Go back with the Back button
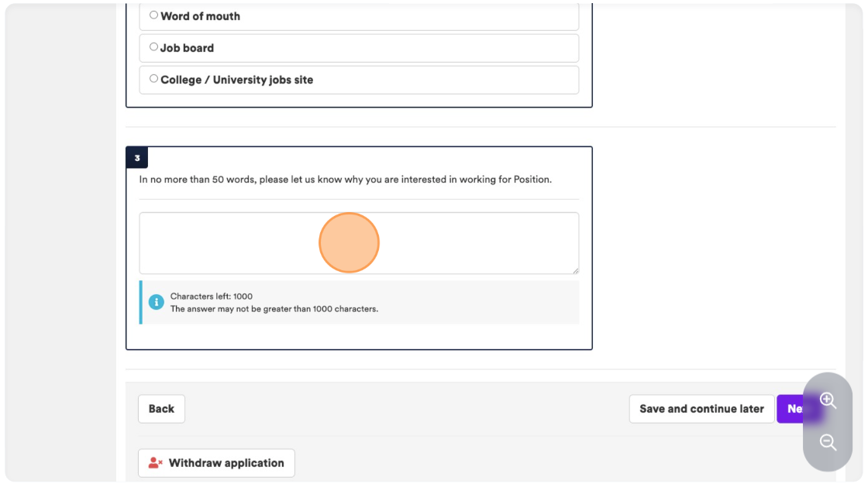 (x=162, y=409)
